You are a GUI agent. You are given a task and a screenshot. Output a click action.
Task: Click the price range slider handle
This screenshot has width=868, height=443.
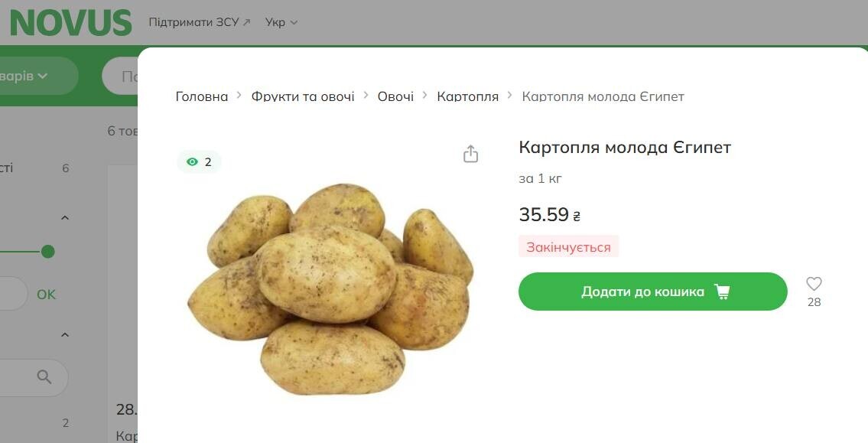[48, 252]
